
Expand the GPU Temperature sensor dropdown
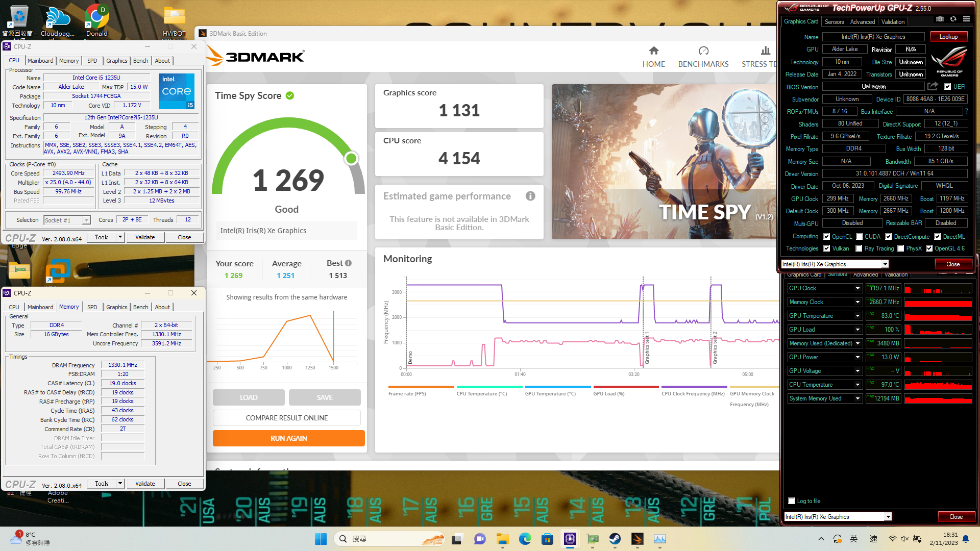(x=857, y=316)
